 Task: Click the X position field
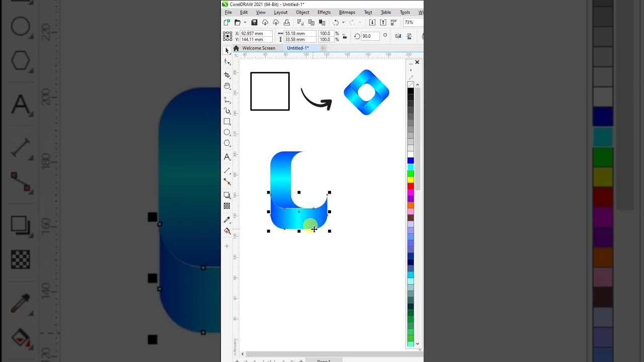[256, 34]
